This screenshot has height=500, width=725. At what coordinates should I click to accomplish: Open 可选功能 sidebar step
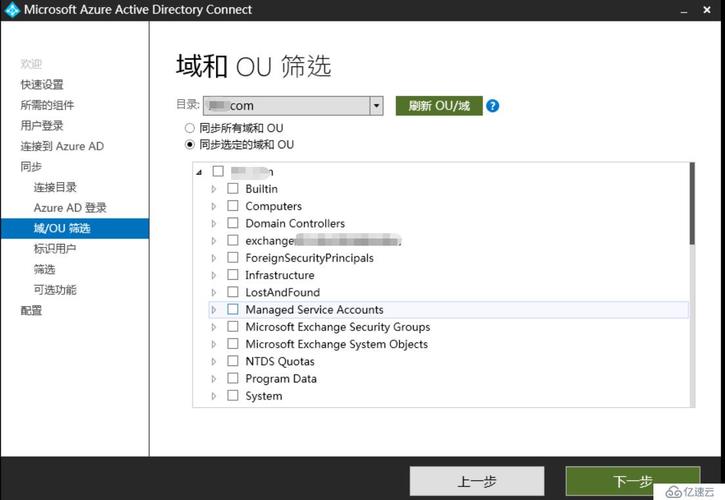(55, 290)
